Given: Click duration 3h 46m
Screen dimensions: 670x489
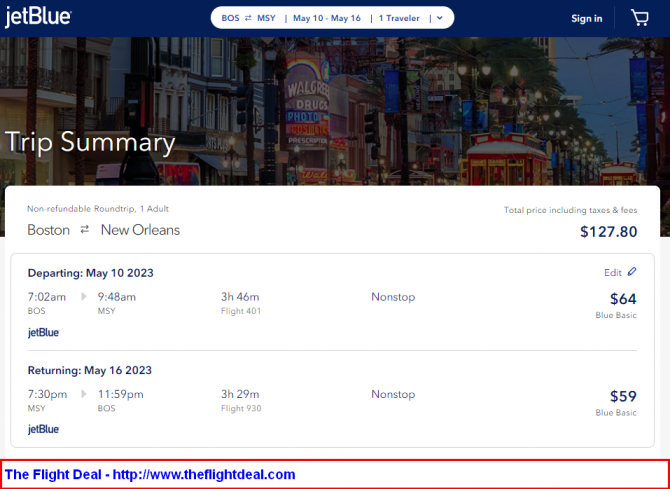Looking at the screenshot, I should coord(240,297).
